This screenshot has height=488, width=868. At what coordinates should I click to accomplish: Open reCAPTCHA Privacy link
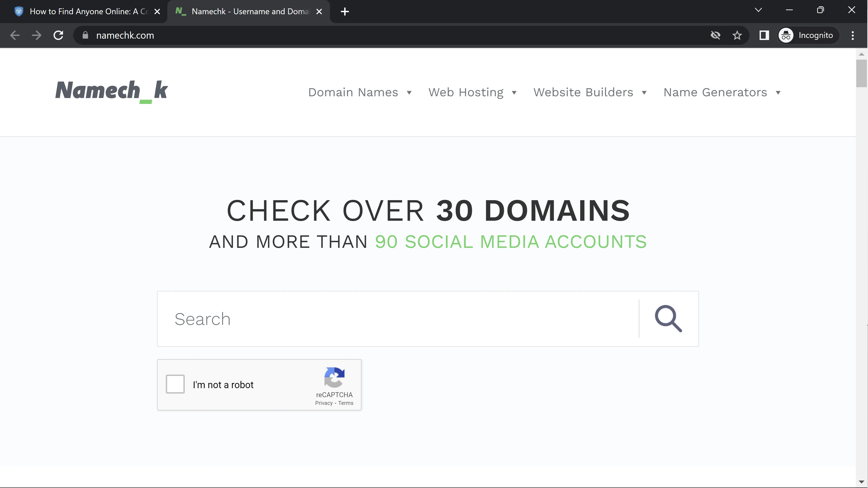click(323, 403)
